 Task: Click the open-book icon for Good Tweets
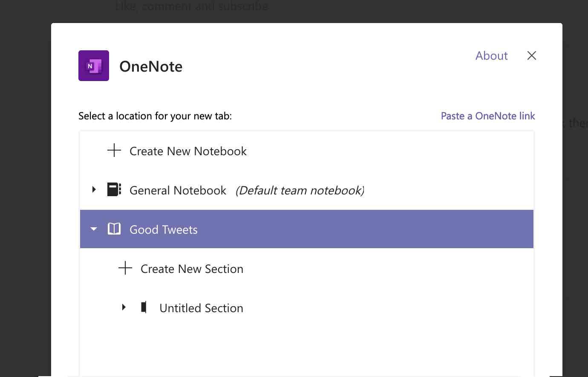click(114, 229)
